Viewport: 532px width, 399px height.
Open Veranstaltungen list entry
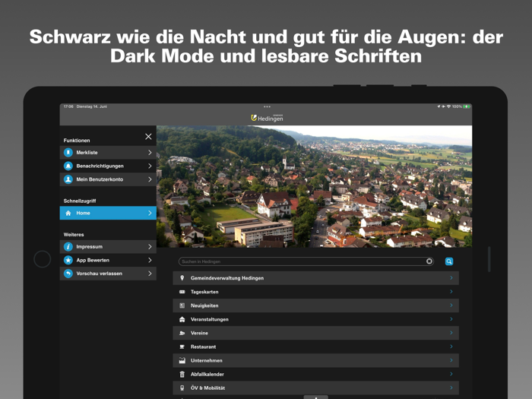tap(316, 319)
